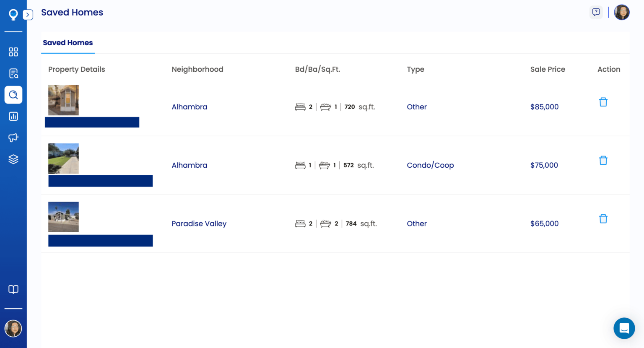Select the layers stack icon in sidebar
Screen dimensions: 644x348
[x=13, y=159]
